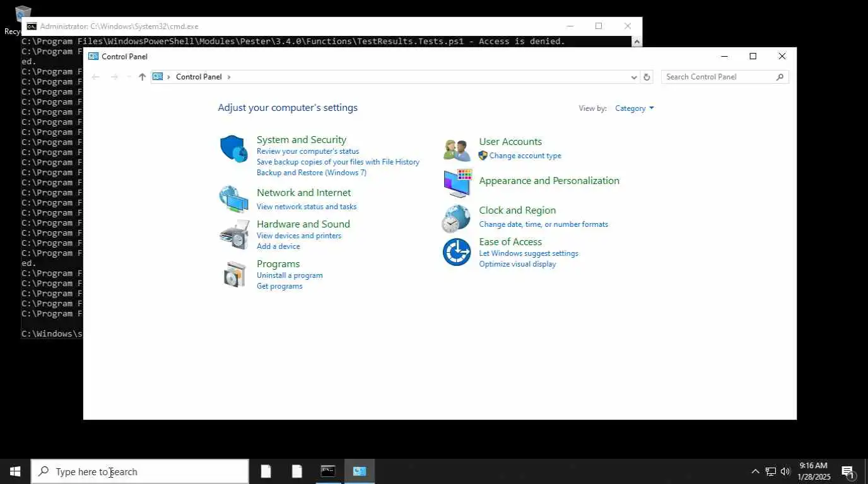The image size is (868, 484).
Task: Open the notification center icon
Action: click(848, 471)
